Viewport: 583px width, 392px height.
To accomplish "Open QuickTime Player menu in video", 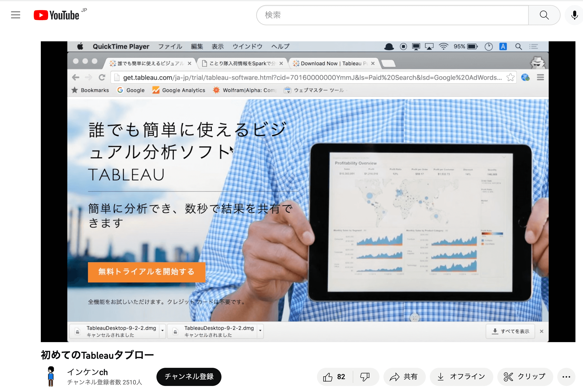I will (x=121, y=47).
